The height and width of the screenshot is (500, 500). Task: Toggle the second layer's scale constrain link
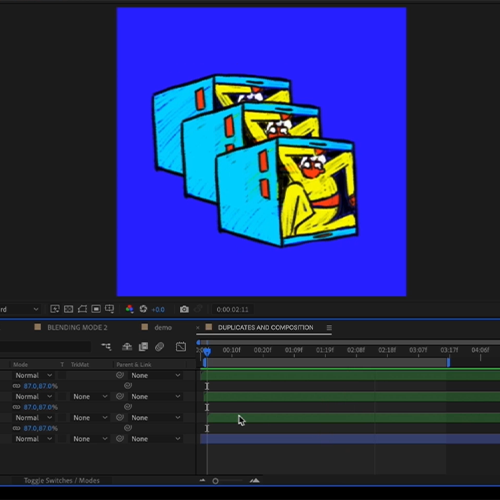coord(16,407)
